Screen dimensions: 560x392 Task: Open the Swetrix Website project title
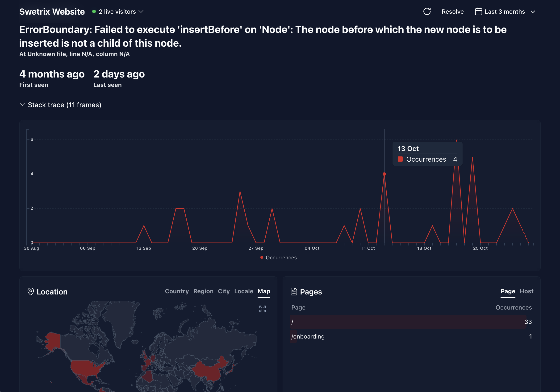[52, 12]
